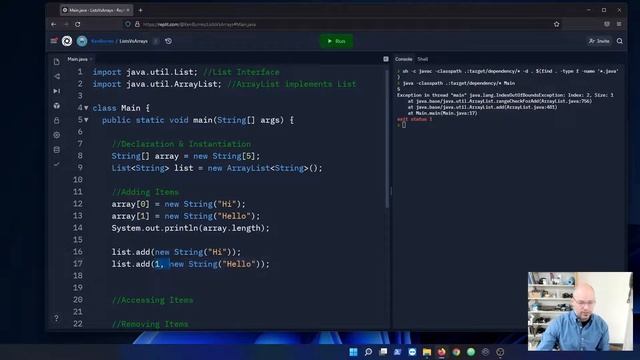This screenshot has height=360, width=640.
Task: Open Chrome from the taskbar
Action: [456, 352]
